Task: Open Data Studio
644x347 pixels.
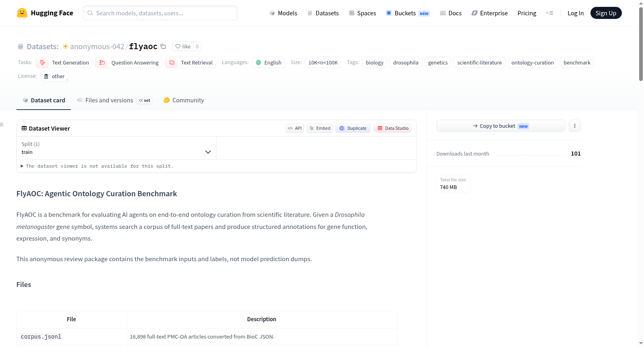Action: tap(393, 128)
